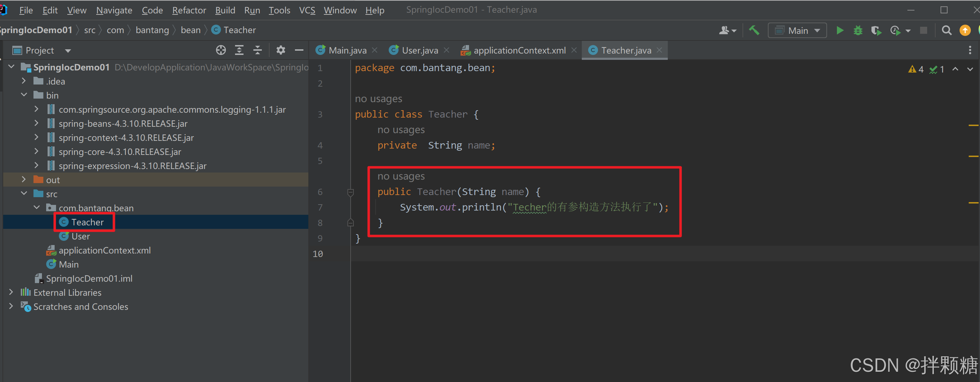The width and height of the screenshot is (980, 382).
Task: Click the Build project hammer icon
Action: point(754,30)
